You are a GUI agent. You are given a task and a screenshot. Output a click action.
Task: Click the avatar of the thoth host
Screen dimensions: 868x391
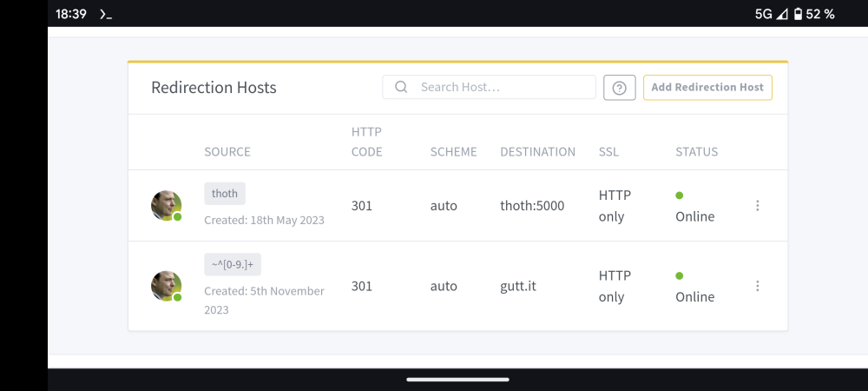[166, 205]
